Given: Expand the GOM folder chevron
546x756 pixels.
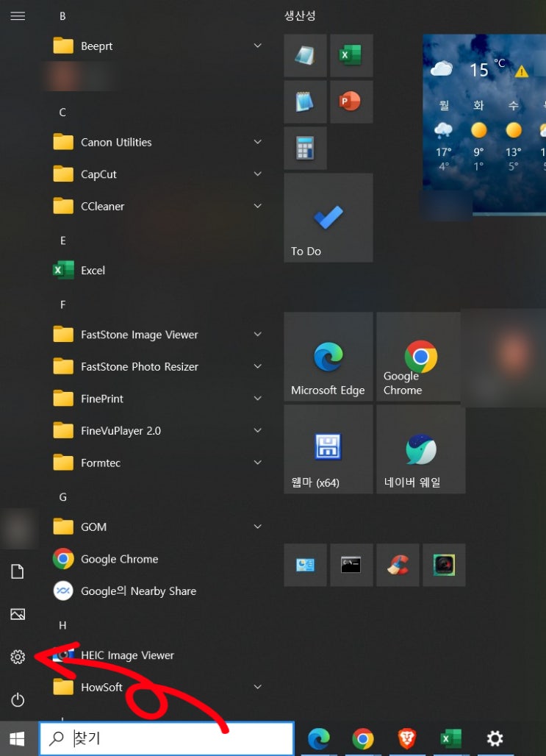Looking at the screenshot, I should (257, 527).
